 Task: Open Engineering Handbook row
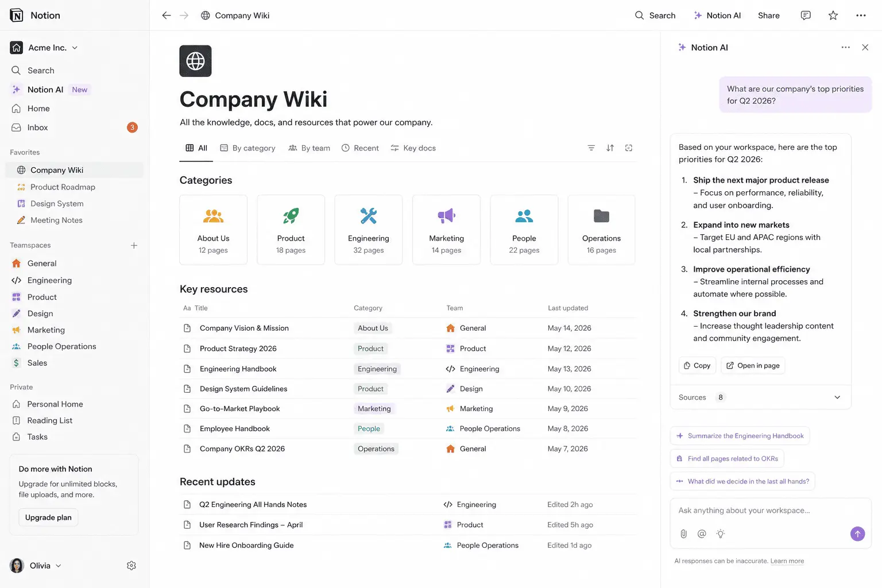point(408,369)
